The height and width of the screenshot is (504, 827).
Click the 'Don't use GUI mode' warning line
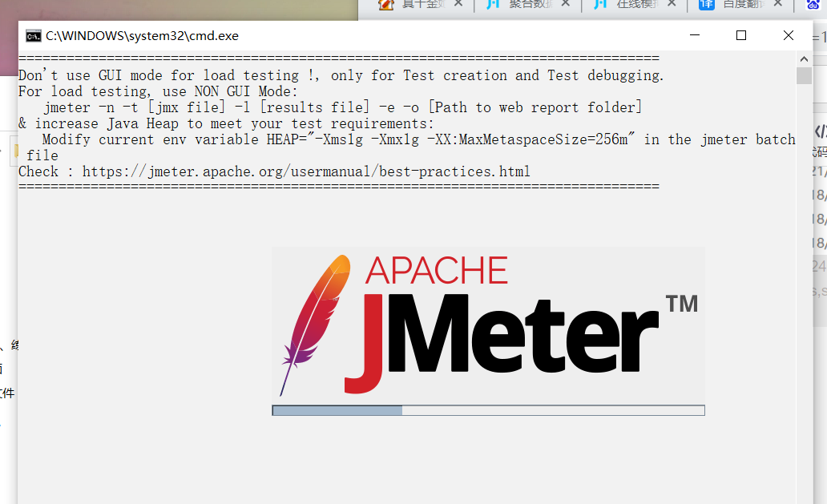tap(341, 75)
